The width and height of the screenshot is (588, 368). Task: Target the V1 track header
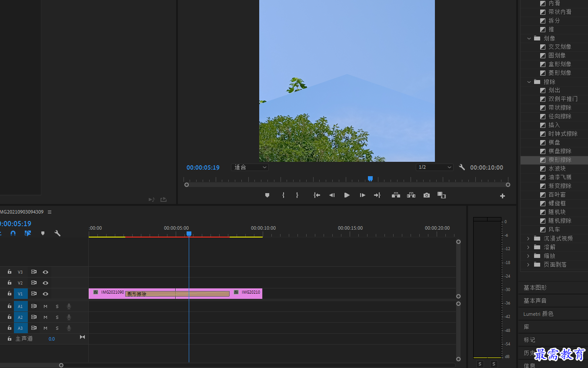click(x=20, y=294)
